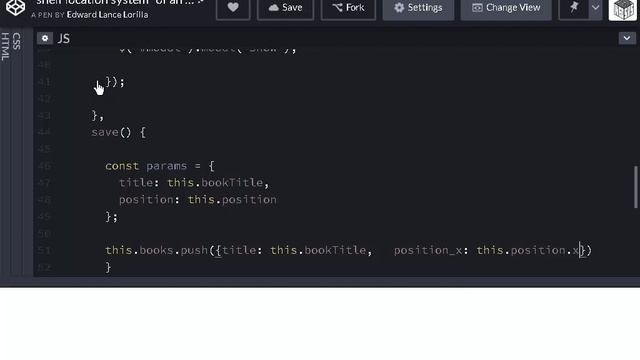Screen dimensions: 640x360
Task: Click 'this.books.push' in the code
Action: click(156, 250)
